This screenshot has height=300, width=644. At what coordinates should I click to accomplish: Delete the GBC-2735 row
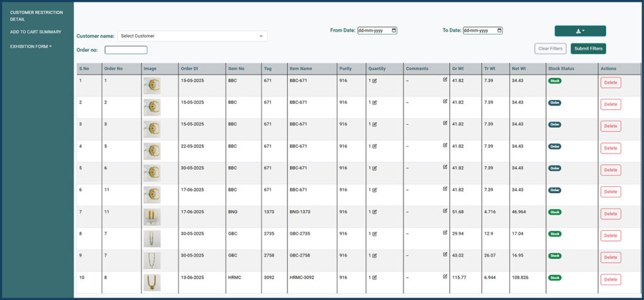click(x=611, y=235)
